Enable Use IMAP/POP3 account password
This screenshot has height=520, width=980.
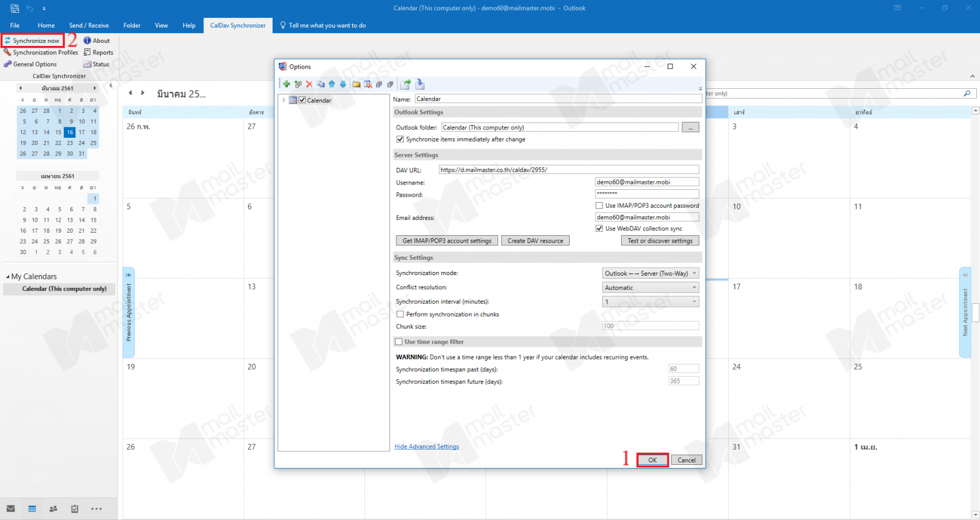[x=599, y=206]
